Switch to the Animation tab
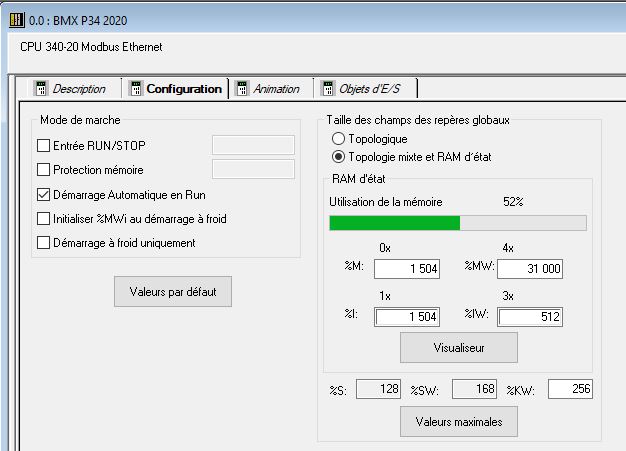 pyautogui.click(x=276, y=89)
